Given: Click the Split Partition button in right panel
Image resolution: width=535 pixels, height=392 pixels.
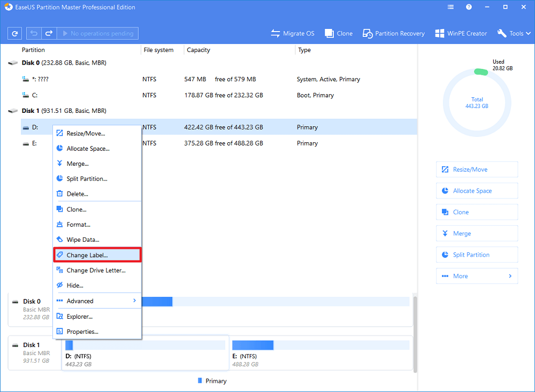Looking at the screenshot, I should (477, 255).
